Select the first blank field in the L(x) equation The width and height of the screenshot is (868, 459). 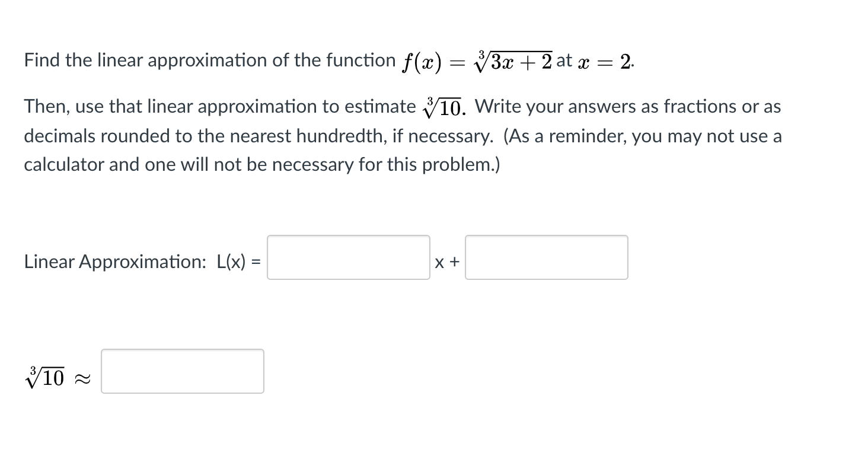tap(347, 257)
